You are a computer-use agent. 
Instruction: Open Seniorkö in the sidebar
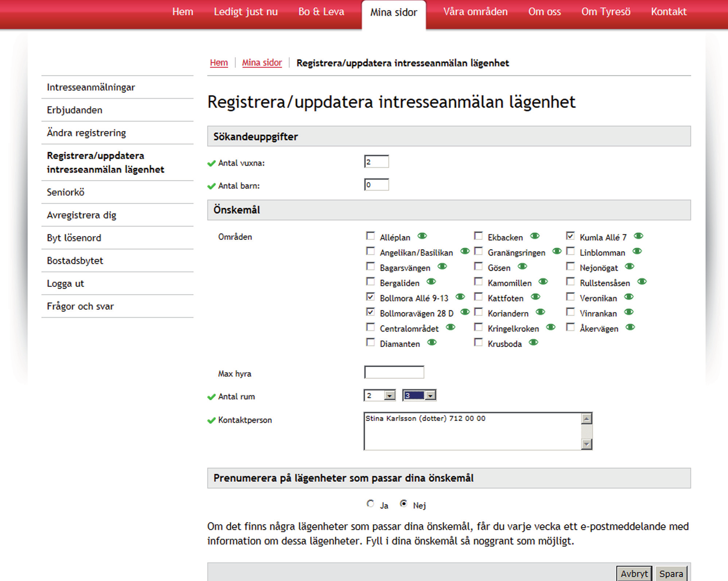tap(117, 192)
